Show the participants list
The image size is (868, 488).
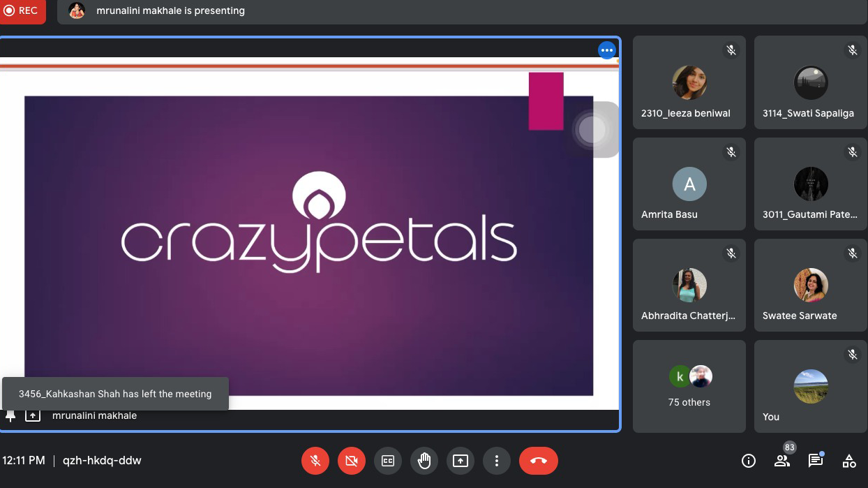click(x=782, y=461)
